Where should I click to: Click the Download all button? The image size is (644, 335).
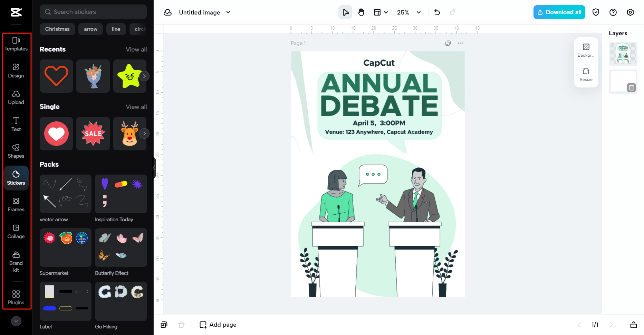coord(559,12)
